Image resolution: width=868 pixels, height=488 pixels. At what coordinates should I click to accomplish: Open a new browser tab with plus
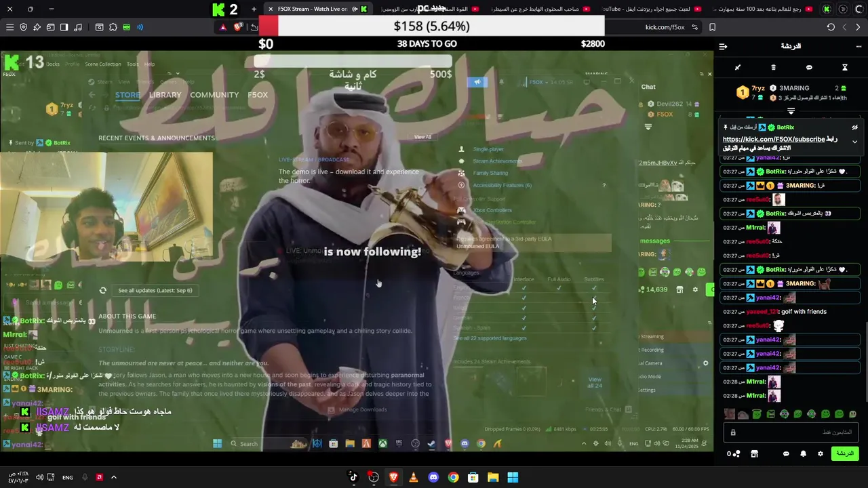point(254,9)
